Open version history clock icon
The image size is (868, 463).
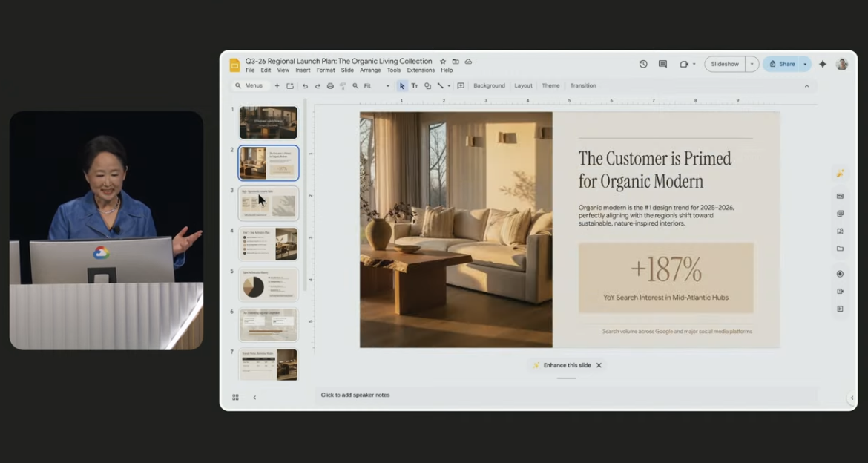[x=643, y=65]
